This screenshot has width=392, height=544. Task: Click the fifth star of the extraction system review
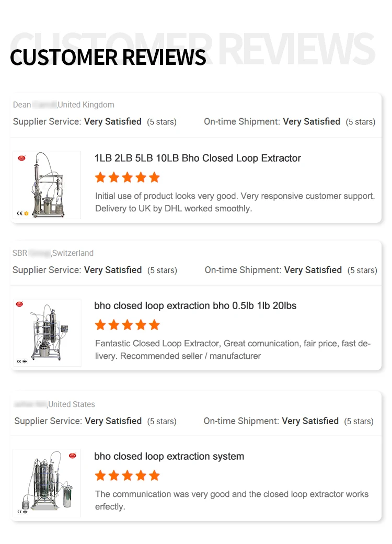point(154,475)
